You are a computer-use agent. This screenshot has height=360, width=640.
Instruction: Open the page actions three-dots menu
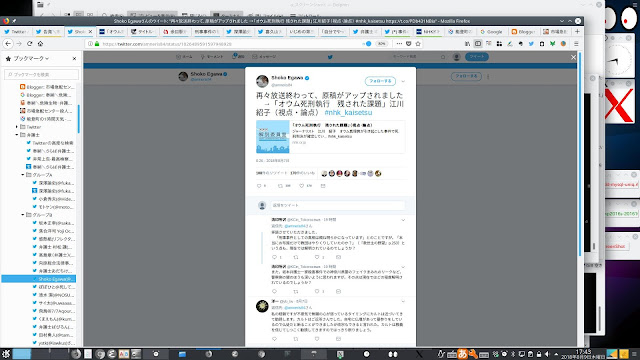point(399,44)
